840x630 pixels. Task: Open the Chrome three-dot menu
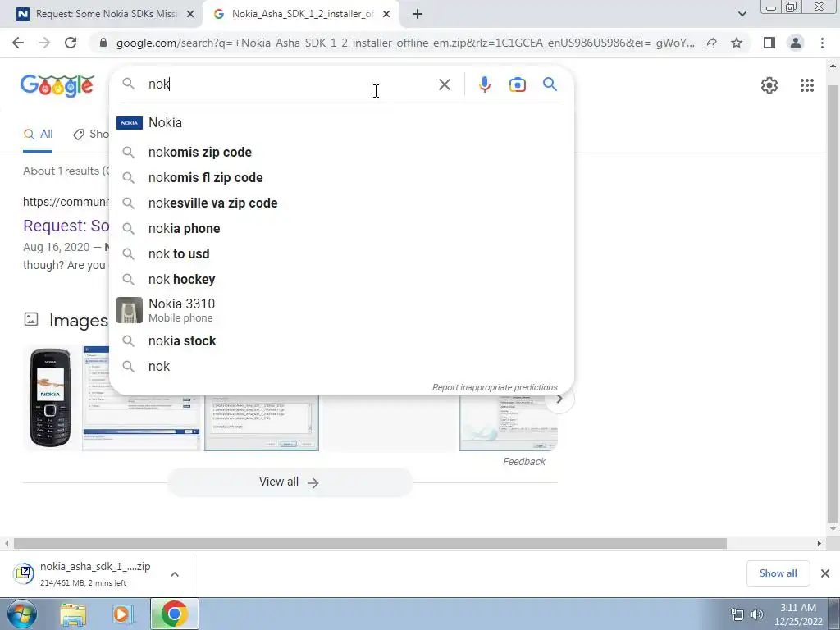pos(822,43)
